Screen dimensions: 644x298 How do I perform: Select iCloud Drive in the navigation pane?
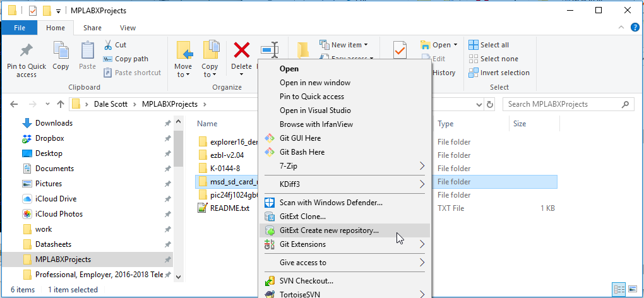[x=56, y=199]
